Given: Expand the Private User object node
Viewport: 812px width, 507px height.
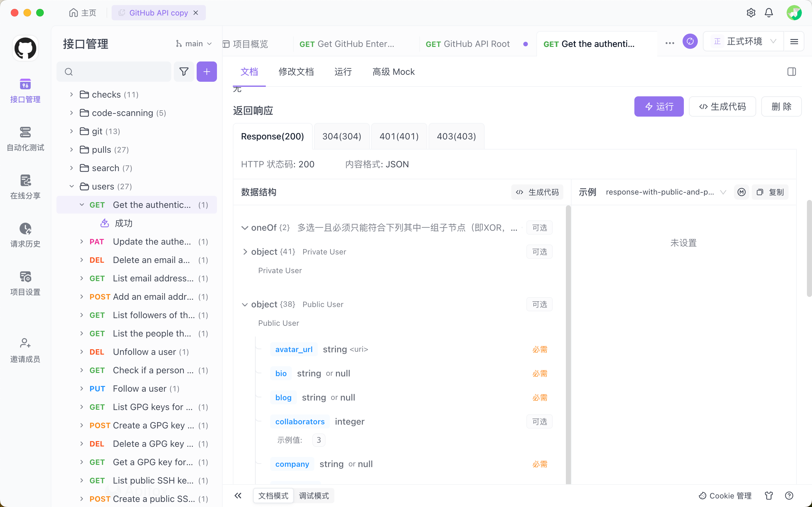Looking at the screenshot, I should coord(245,252).
